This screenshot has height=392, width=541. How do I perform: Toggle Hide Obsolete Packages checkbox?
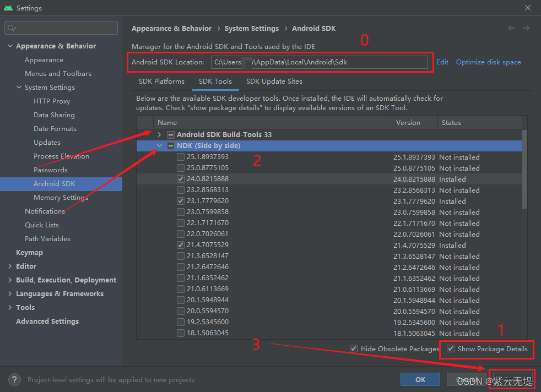pyautogui.click(x=354, y=349)
